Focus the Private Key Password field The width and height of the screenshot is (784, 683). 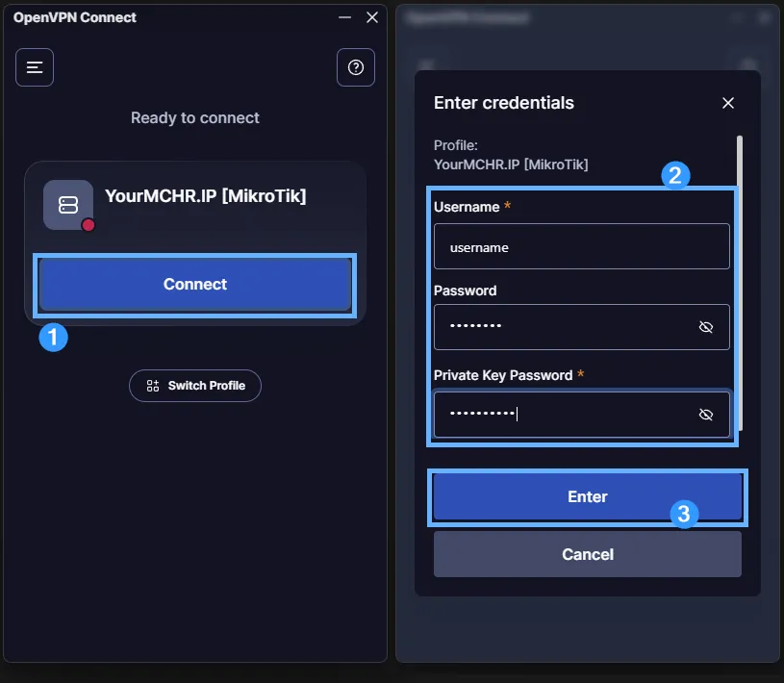581,415
